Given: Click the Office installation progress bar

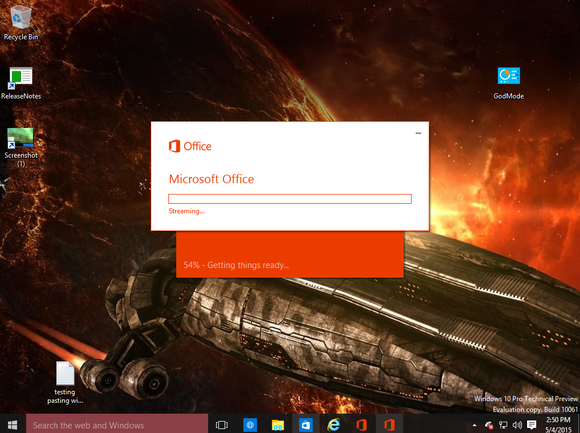Looking at the screenshot, I should coord(290,199).
